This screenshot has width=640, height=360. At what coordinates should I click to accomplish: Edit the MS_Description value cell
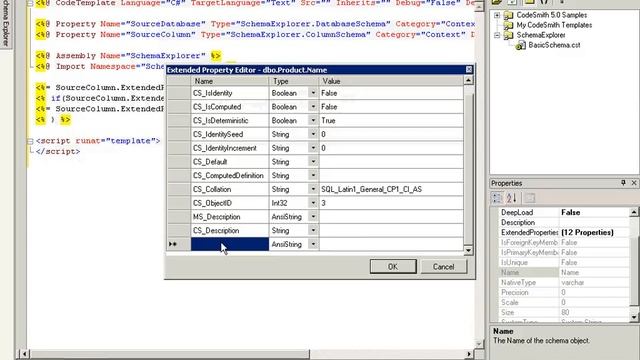tap(391, 217)
